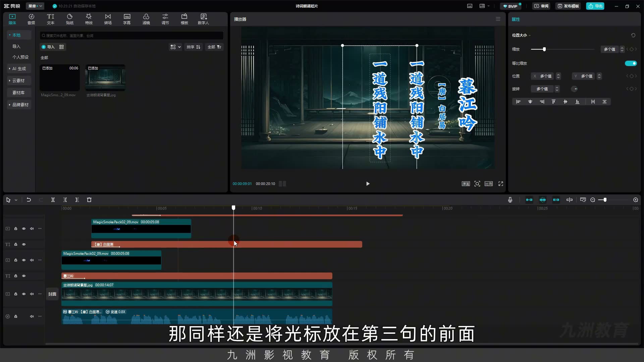Screen dimensions: 644x362
Task: Open the 菜单 menu dropdown
Action: point(35,6)
